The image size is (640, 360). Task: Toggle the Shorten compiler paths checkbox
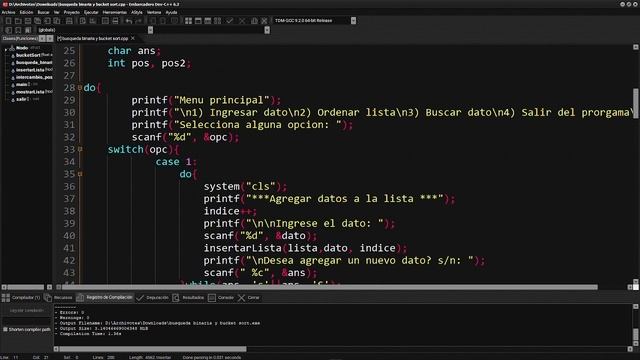5,329
